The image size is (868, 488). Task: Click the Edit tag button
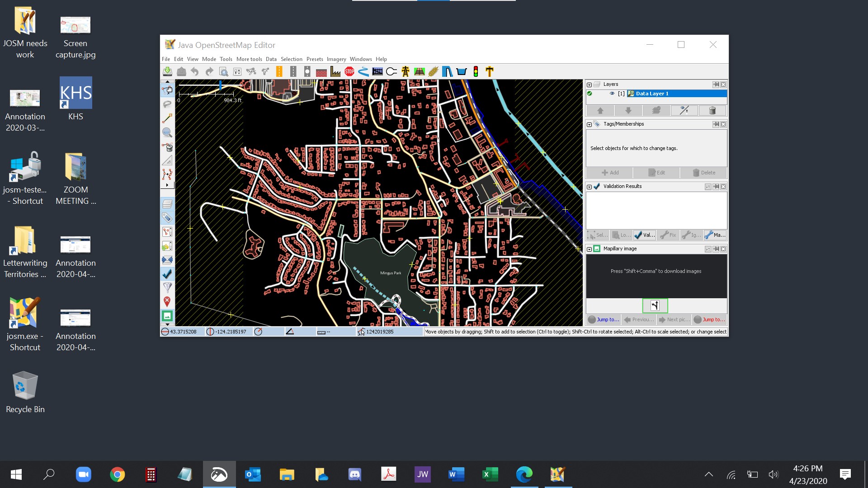click(656, 173)
